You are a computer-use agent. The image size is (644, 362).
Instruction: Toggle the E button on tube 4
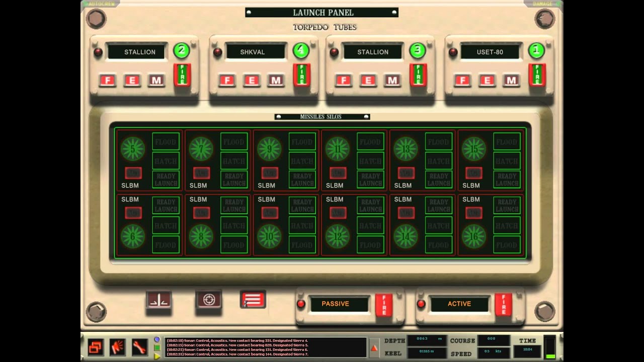252,80
